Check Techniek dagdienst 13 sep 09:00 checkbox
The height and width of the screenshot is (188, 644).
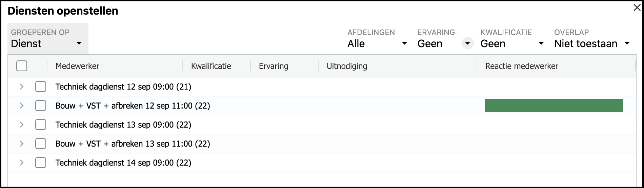pyautogui.click(x=41, y=125)
